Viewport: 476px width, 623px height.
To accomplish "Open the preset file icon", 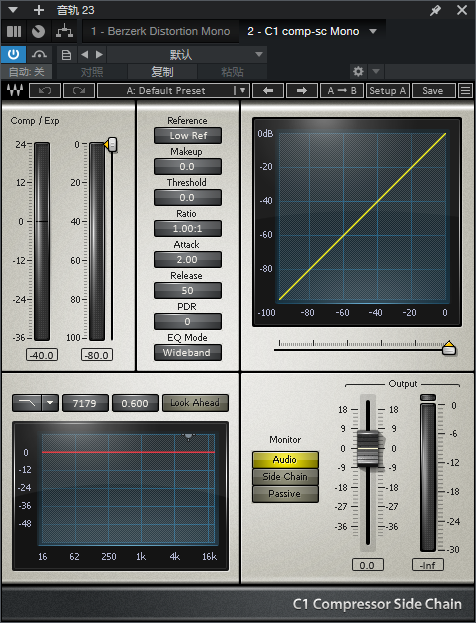I will point(66,54).
